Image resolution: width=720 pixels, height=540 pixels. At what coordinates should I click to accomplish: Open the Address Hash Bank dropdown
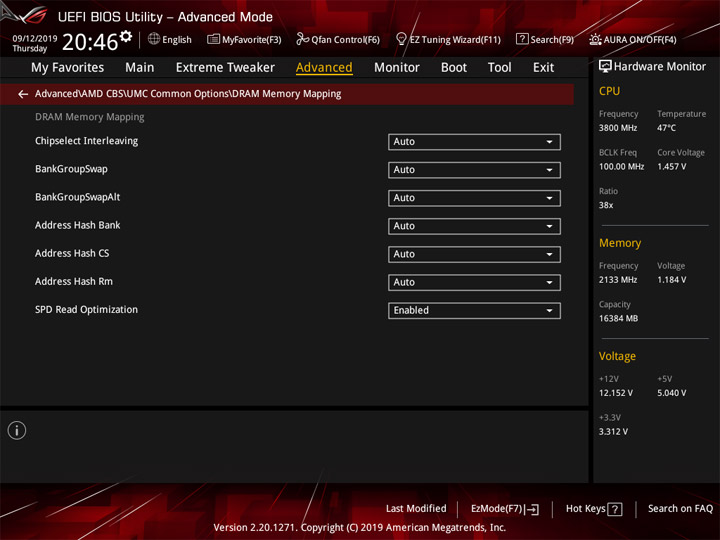pyautogui.click(x=474, y=226)
